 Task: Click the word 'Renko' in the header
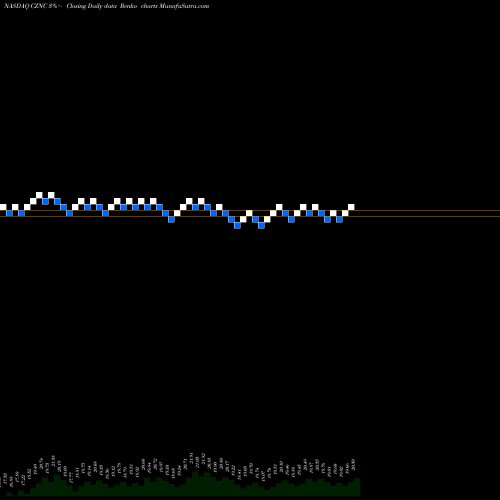[x=128, y=6]
